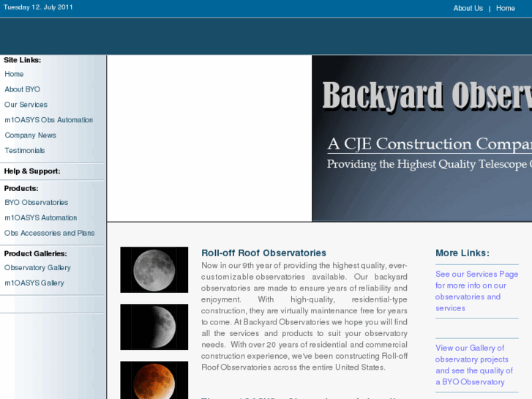Viewport: 532px width, 399px height.
Task: Select m1OASYS Automation under Products
Action: tap(41, 217)
